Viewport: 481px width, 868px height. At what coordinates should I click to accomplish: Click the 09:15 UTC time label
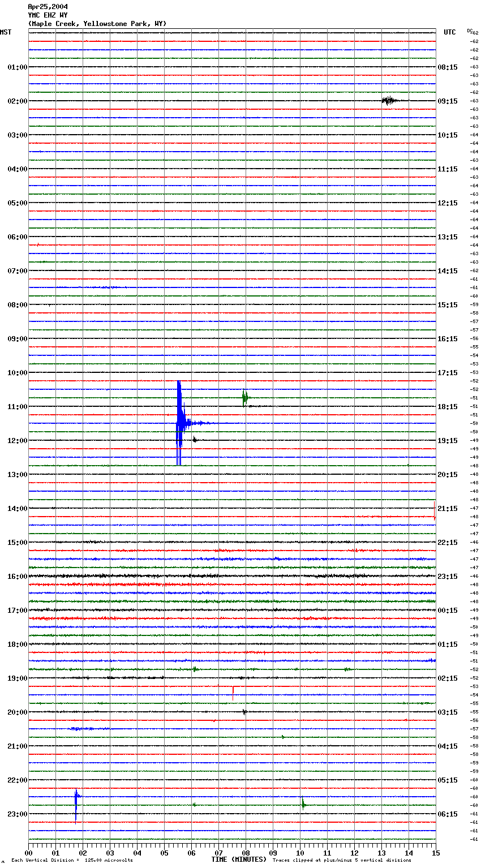[448, 101]
